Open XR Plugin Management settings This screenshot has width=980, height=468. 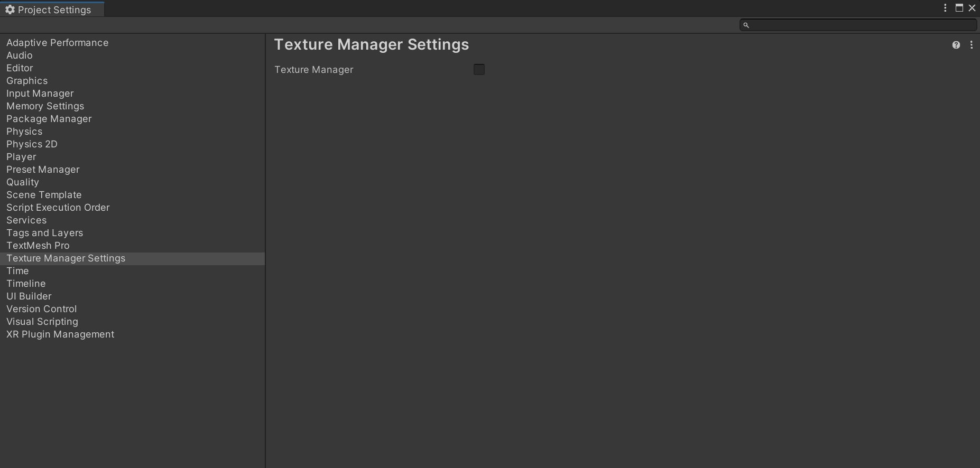60,334
